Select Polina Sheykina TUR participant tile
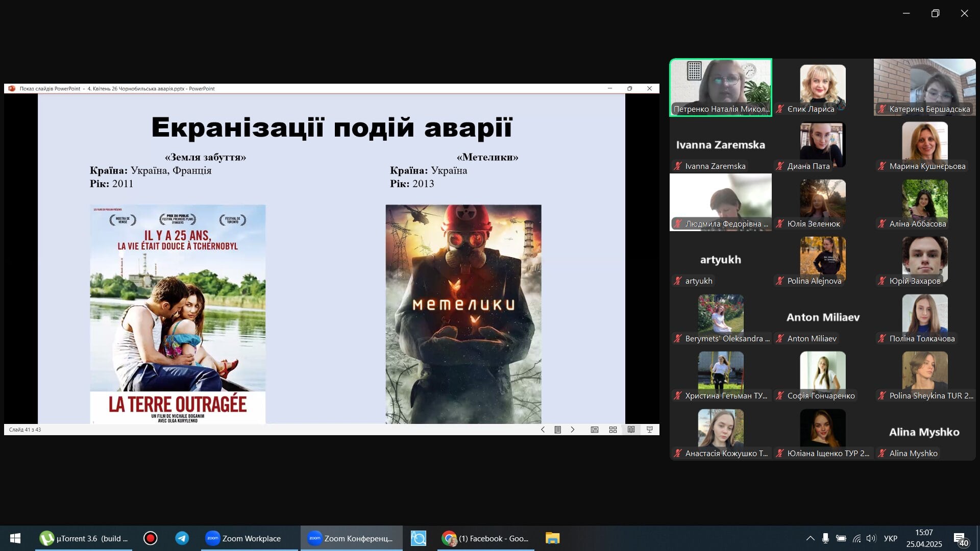 point(925,374)
